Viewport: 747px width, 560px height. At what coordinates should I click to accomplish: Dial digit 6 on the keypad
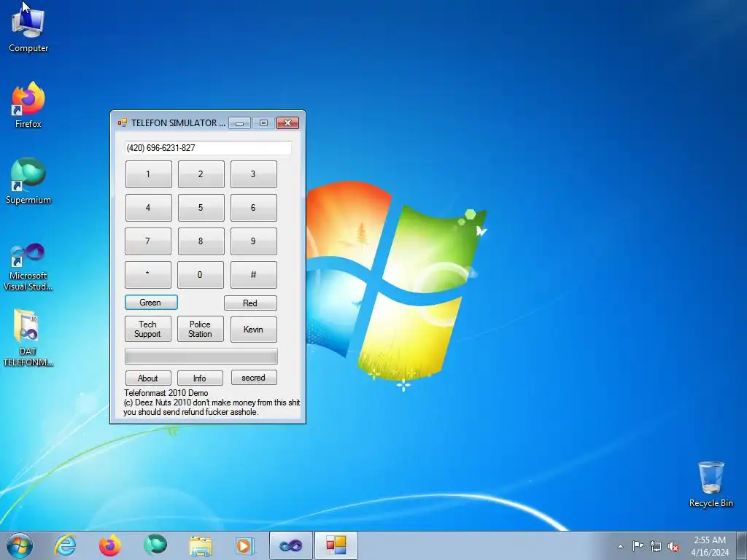point(253,208)
